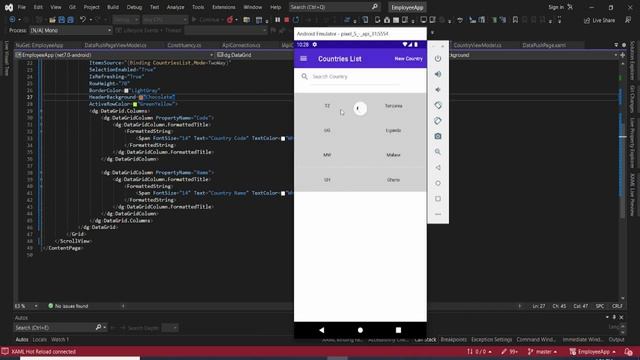Open the solution platform dropdown

pyautogui.click(x=165, y=20)
